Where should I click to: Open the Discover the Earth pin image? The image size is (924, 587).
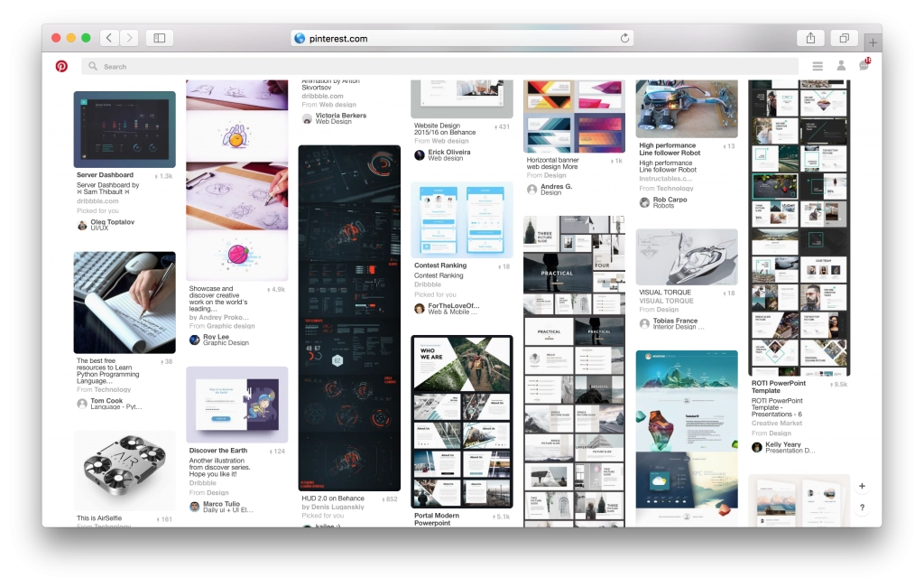click(x=237, y=405)
